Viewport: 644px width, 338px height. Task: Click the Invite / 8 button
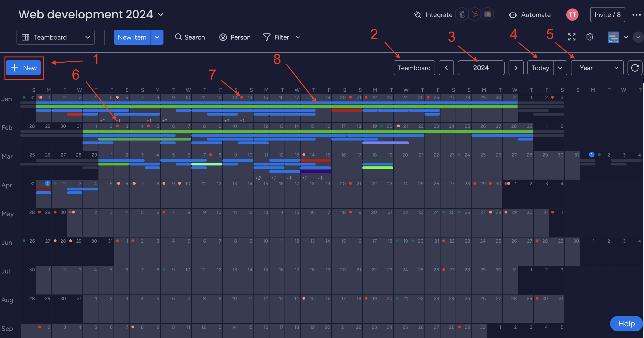pos(607,15)
